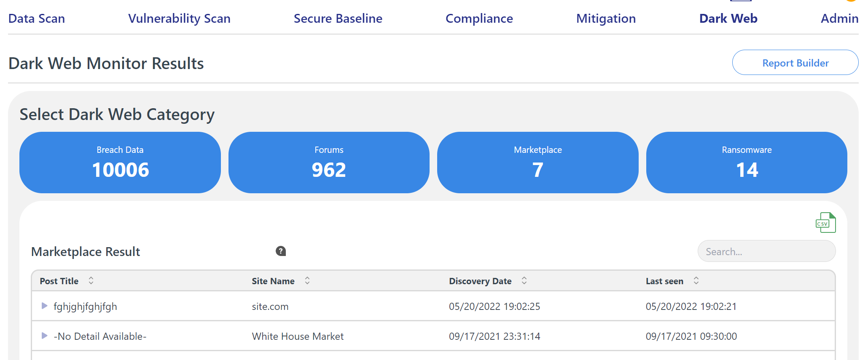Sort table by Post Title

point(91,281)
